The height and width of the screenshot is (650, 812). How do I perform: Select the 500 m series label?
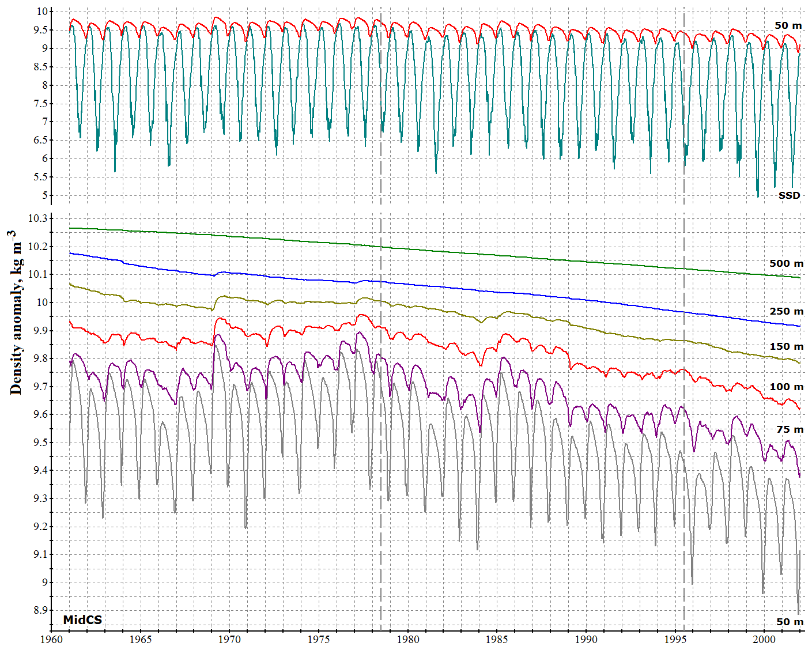786,263
